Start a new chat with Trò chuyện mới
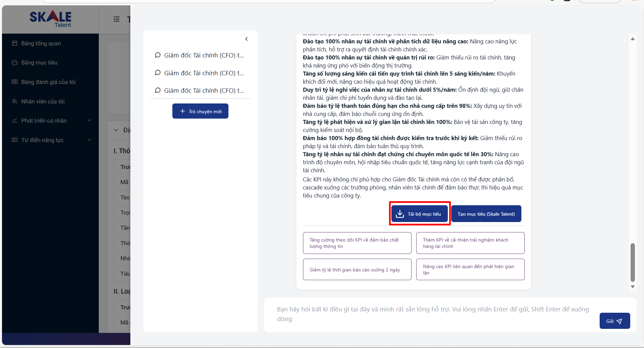Image resolution: width=644 pixels, height=348 pixels. pos(200,111)
